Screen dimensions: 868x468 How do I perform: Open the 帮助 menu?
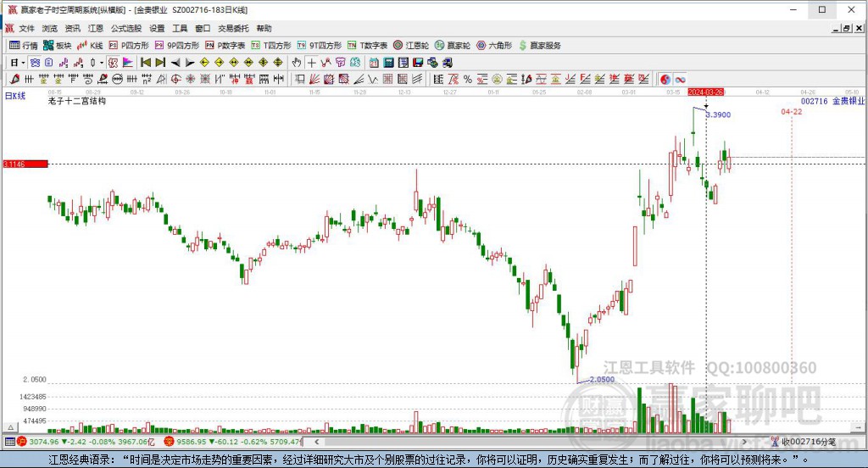pyautogui.click(x=264, y=28)
